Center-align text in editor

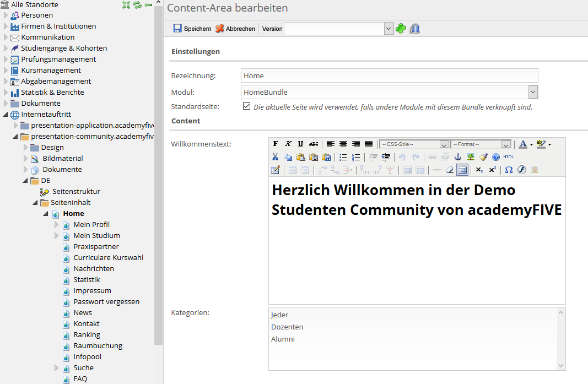coord(343,144)
